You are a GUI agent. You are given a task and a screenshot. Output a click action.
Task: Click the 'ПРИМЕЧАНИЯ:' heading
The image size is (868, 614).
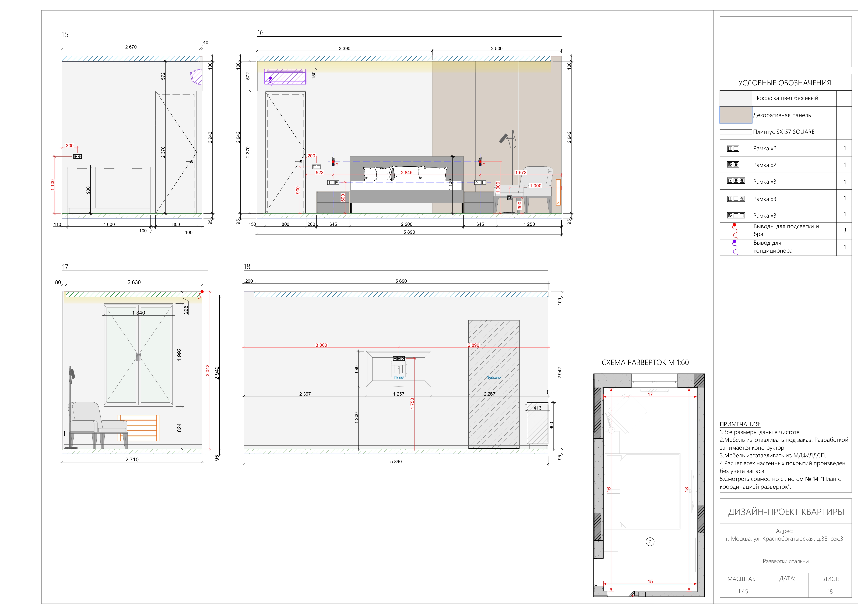coord(740,424)
